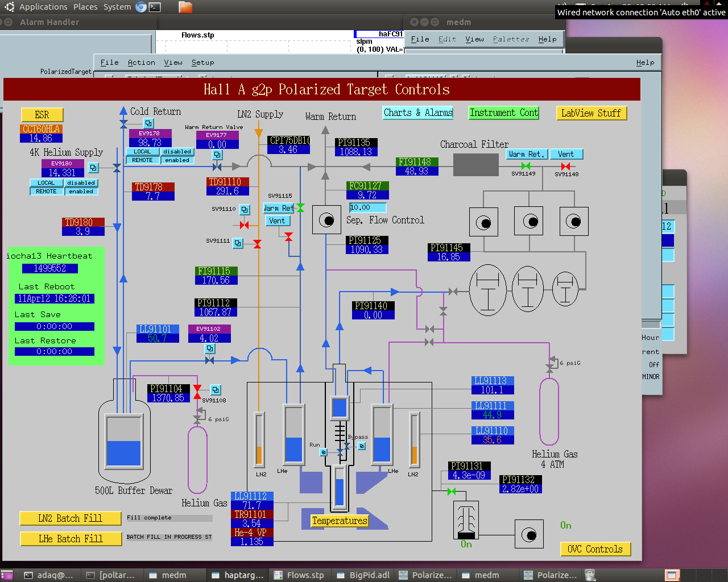
Task: Click the 500L Buffer Dewar level gauge
Action: click(124, 441)
